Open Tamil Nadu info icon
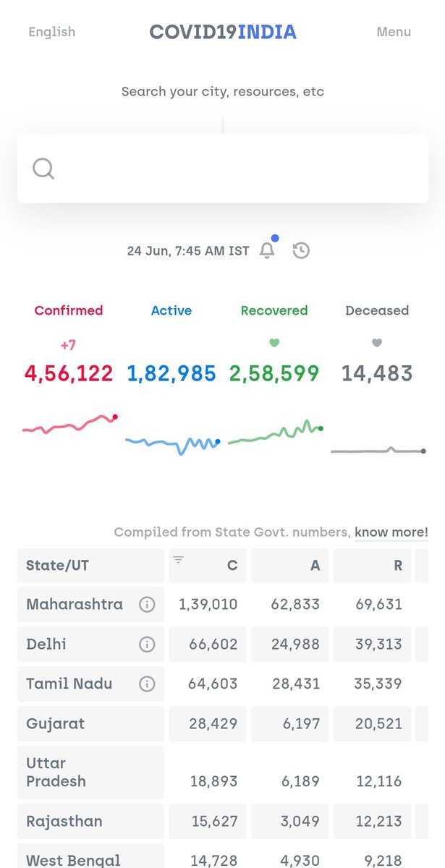The image size is (445, 868). click(x=147, y=684)
